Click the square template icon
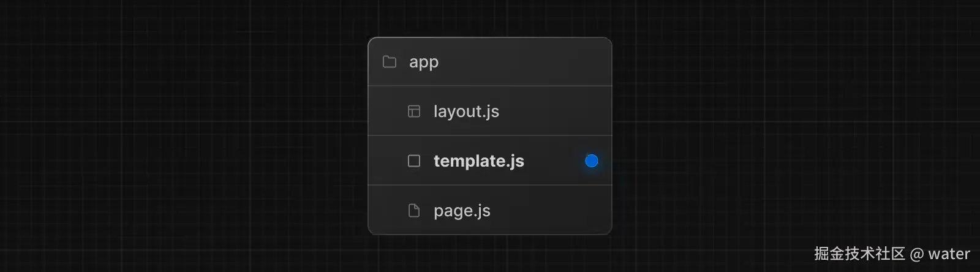This screenshot has height=272, width=980. pos(414,161)
